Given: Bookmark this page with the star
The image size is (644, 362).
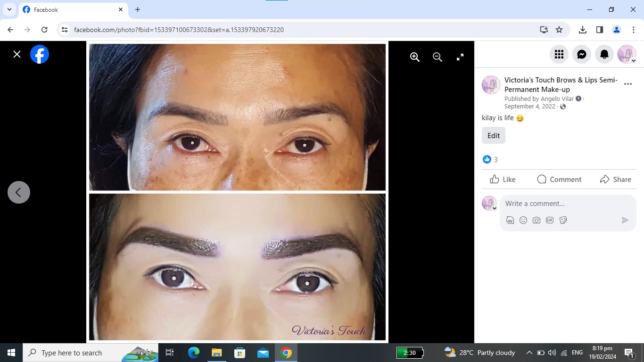Looking at the screenshot, I should pyautogui.click(x=559, y=30).
